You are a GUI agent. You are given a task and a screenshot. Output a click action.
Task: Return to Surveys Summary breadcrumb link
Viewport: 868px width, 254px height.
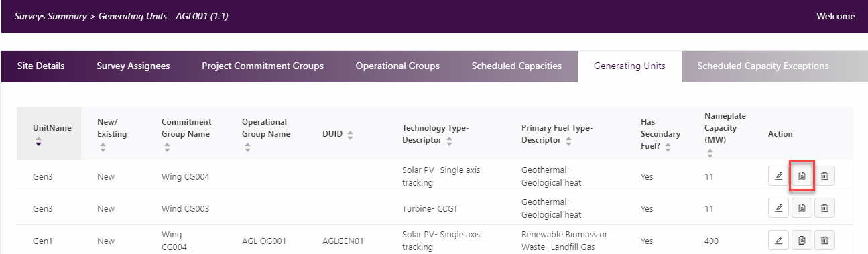coord(51,16)
